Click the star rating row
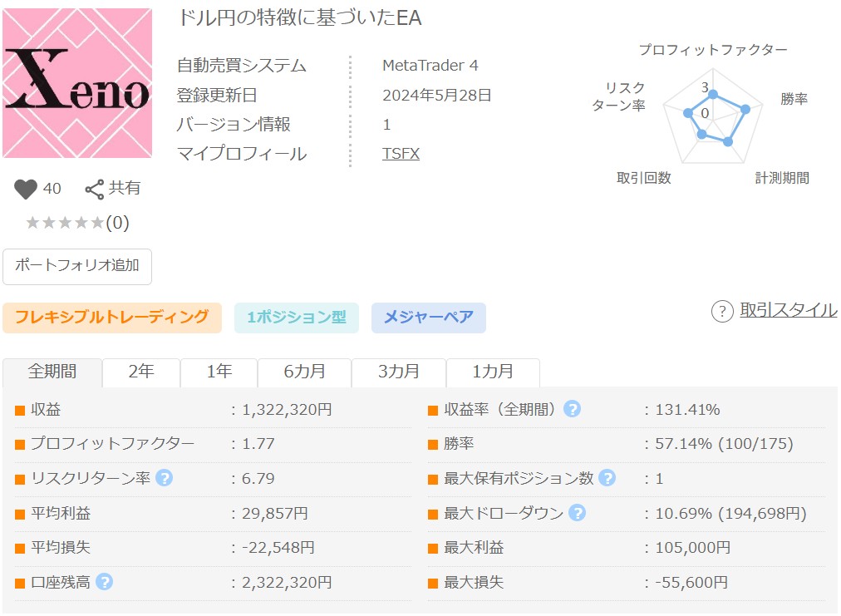Image resolution: width=841 pixels, height=616 pixels. click(76, 223)
